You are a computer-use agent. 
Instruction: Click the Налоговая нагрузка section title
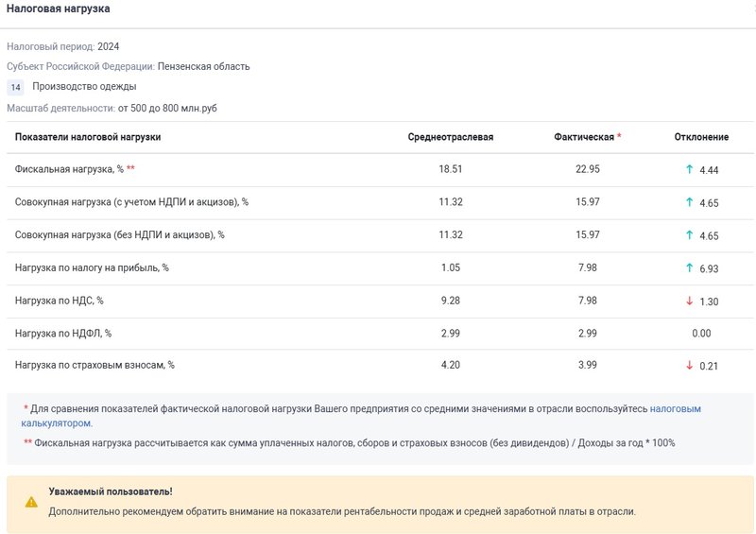pos(59,9)
